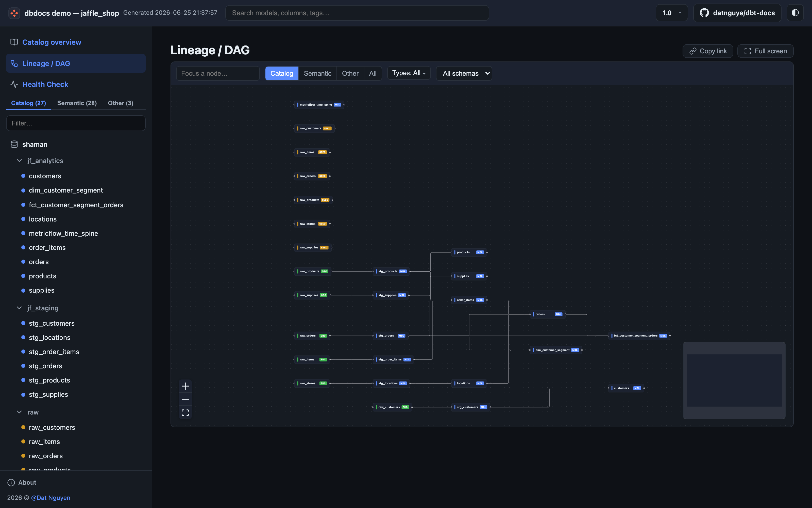Screen dimensions: 812x508
Task: Select customers MDL graph node
Action: (x=626, y=388)
